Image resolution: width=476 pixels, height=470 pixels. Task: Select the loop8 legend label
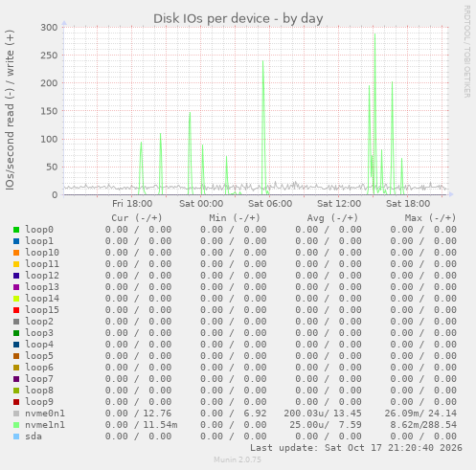[39, 391]
